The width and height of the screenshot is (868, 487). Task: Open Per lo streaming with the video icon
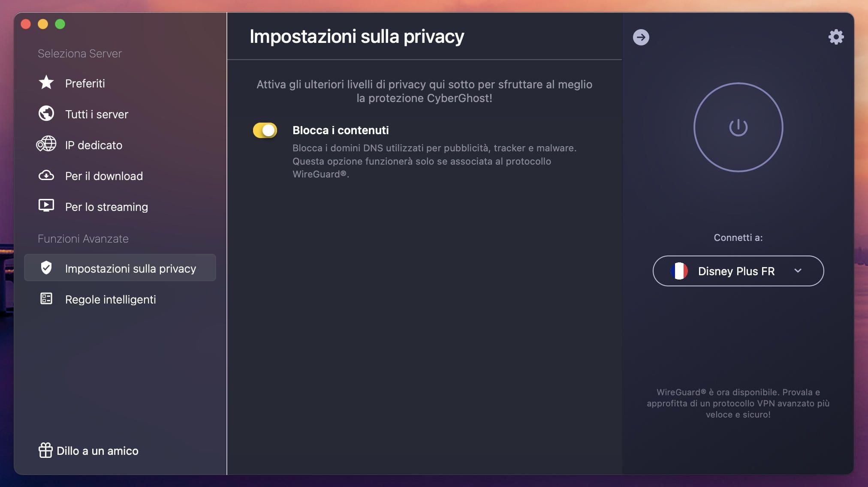pyautogui.click(x=46, y=206)
